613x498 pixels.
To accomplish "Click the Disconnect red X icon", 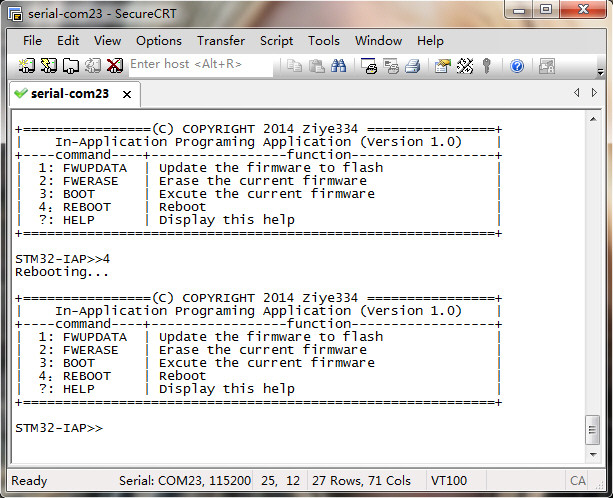I will tap(115, 66).
